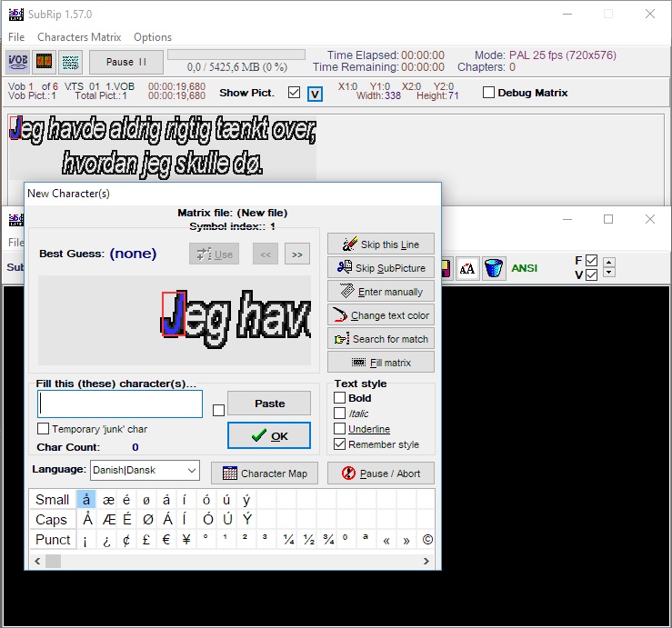Open the Character Map
The image size is (672, 628).
265,473
